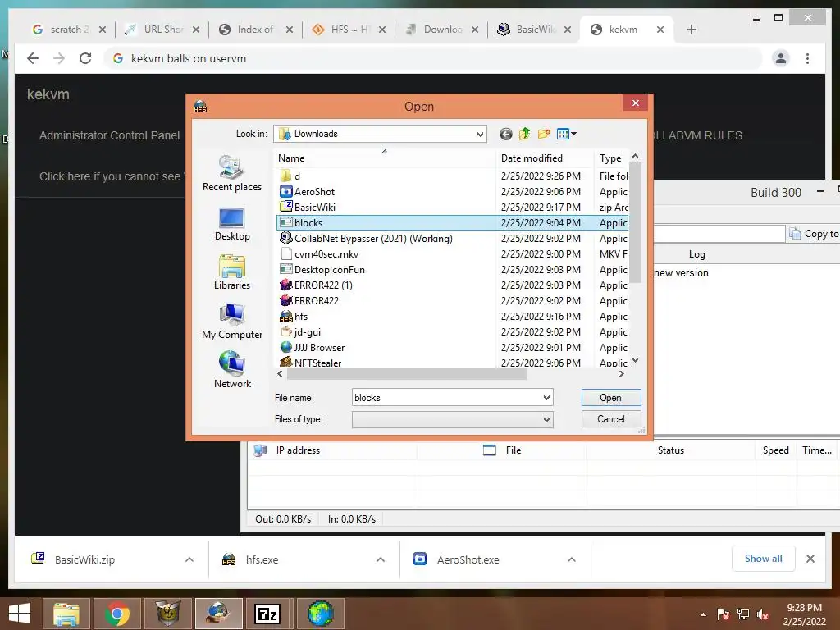Screen dimensions: 840x630
Task: Open Recent places shortcut
Action: 232,174
